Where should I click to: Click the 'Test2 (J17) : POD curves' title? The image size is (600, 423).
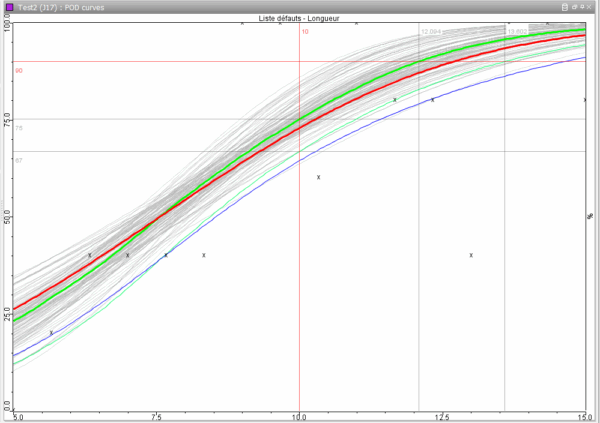61,7
